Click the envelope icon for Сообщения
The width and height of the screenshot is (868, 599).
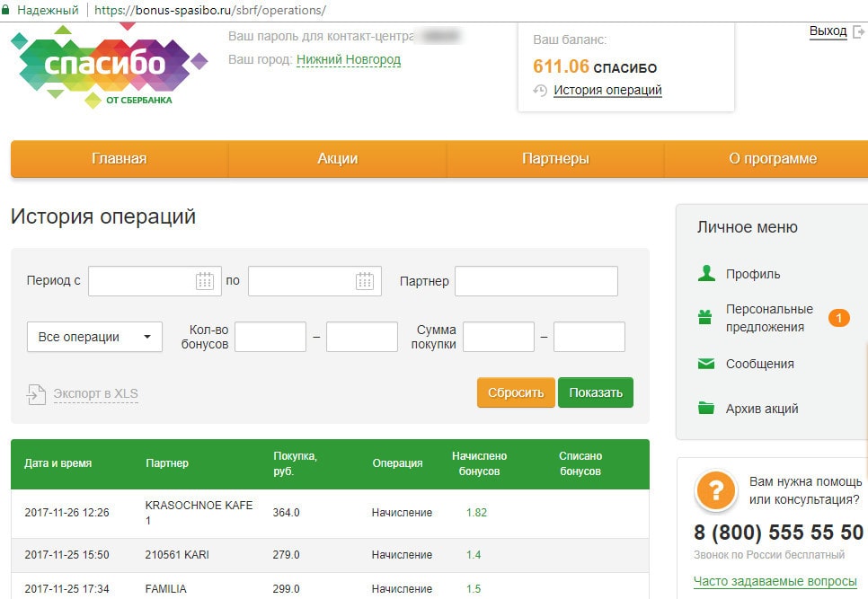(x=705, y=364)
